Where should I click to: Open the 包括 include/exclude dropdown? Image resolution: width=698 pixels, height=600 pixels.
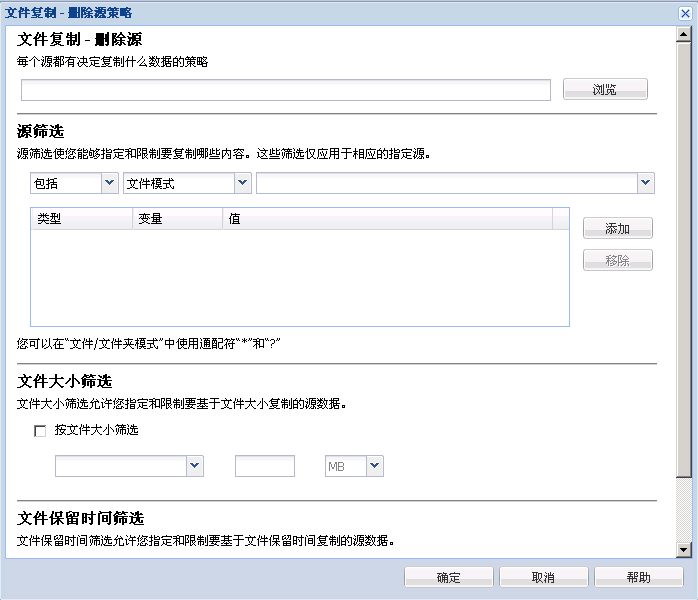pyautogui.click(x=110, y=183)
